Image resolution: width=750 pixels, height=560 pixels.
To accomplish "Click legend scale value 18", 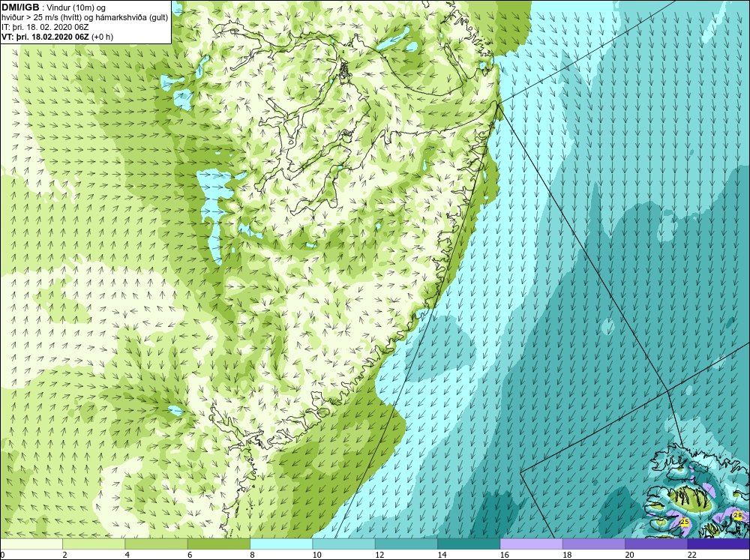I will (567, 555).
